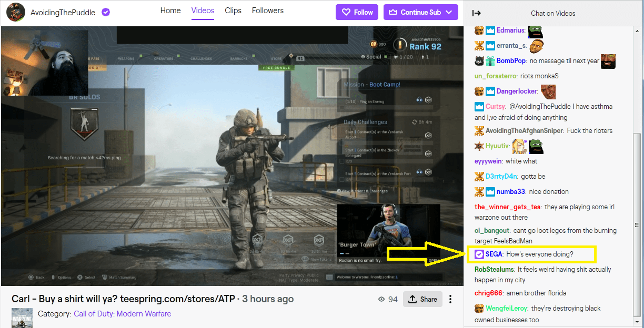
Task: Click the view count eye icon
Action: (x=382, y=299)
